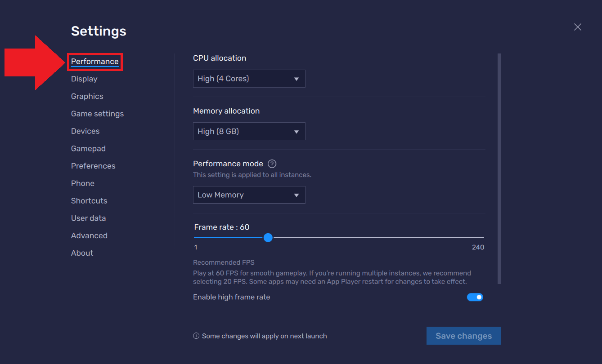The width and height of the screenshot is (602, 364).
Task: Switch to the Preferences tab
Action: (x=93, y=166)
